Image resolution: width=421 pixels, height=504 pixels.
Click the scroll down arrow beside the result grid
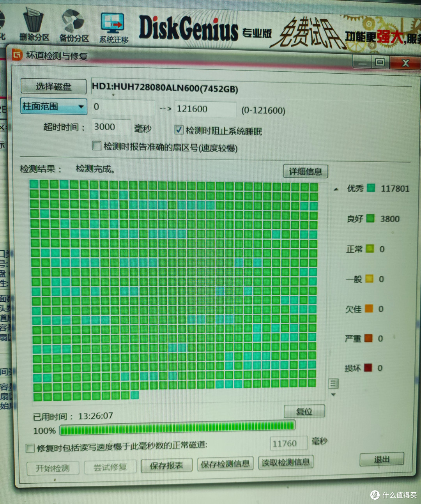coord(333,395)
